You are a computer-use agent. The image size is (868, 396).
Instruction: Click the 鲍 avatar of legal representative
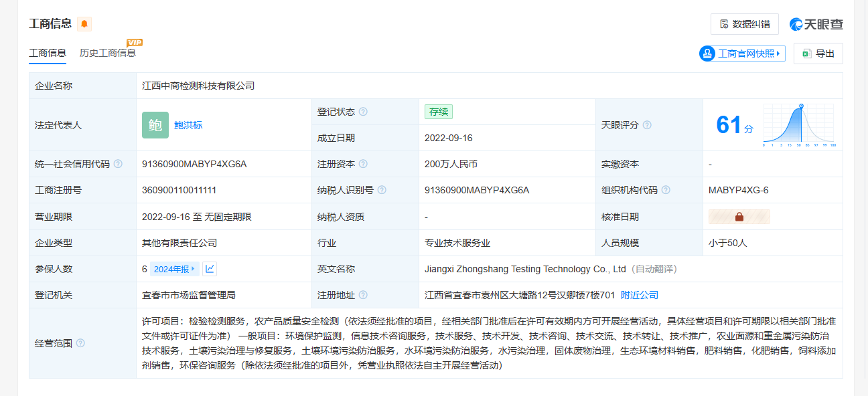coord(155,125)
